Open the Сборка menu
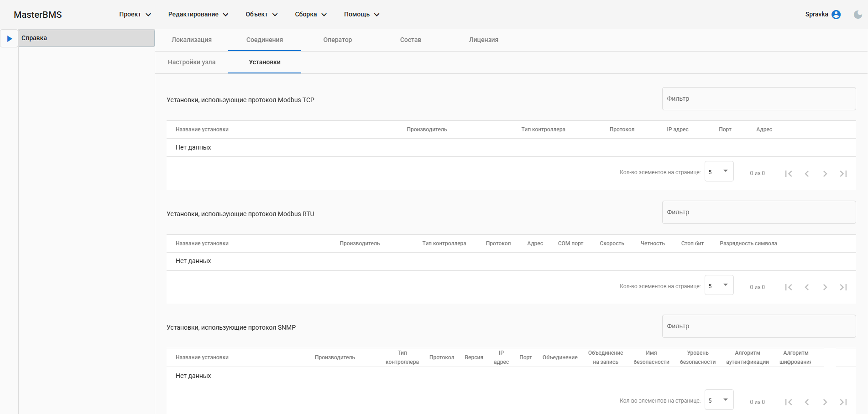 (310, 15)
